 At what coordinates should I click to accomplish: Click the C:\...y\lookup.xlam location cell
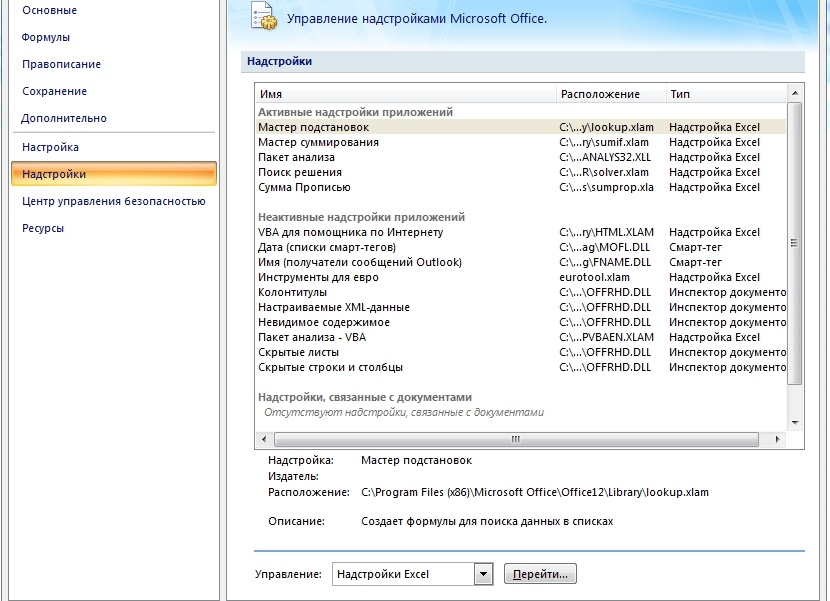point(606,127)
